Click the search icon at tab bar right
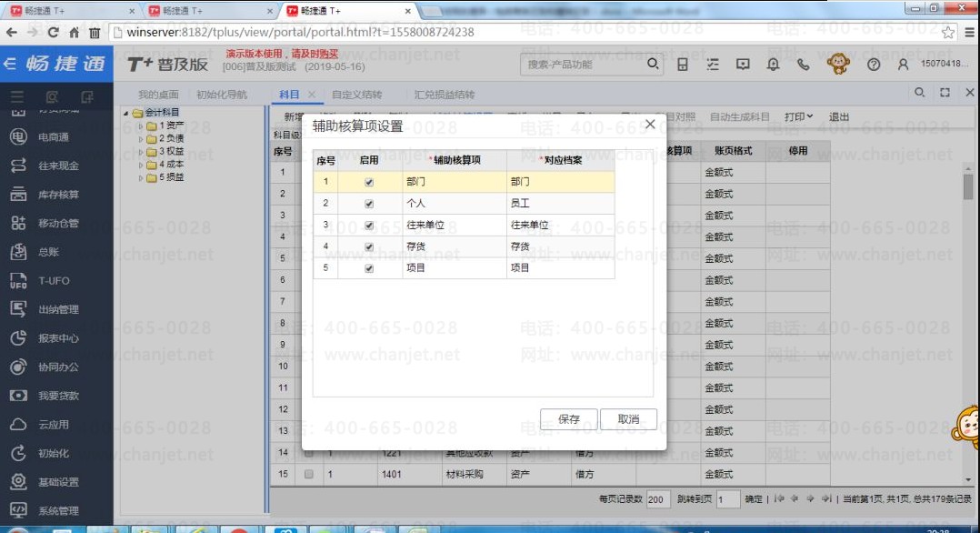Image resolution: width=980 pixels, height=533 pixels. coord(919,93)
